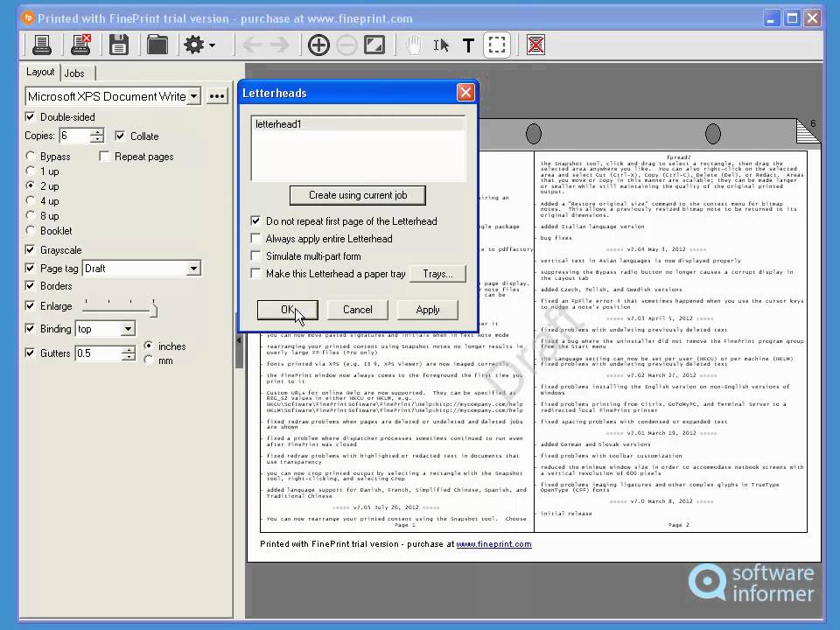
Task: Click the Back arrow in toolbar
Action: [252, 45]
